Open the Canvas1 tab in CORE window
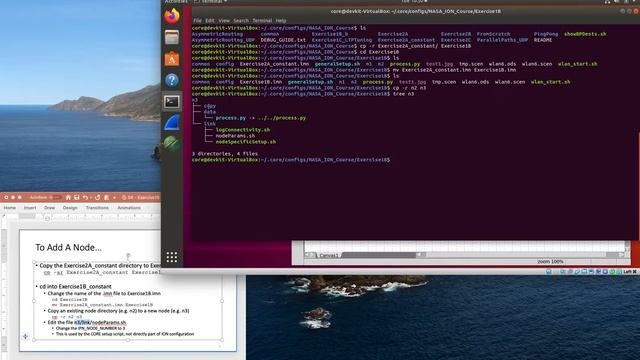Viewport: 640px width, 360px height. click(329, 255)
